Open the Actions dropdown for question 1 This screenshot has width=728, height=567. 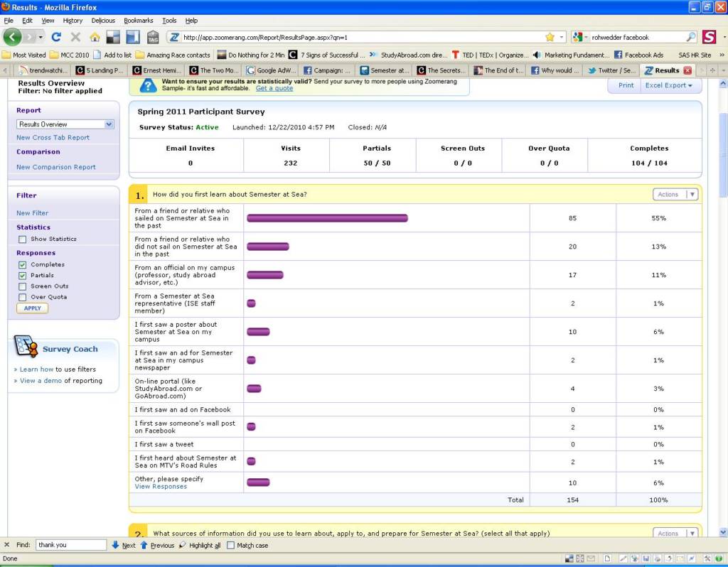tap(675, 194)
